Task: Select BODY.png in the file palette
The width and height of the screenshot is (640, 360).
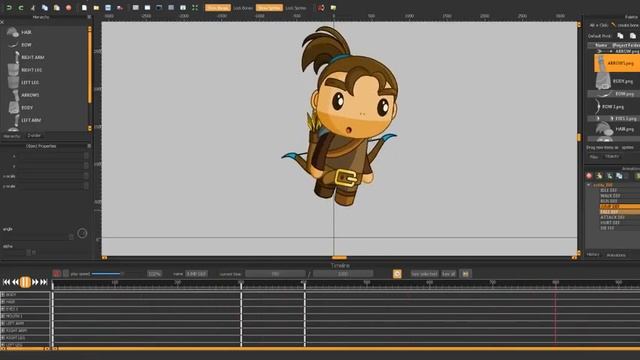Action: click(617, 82)
